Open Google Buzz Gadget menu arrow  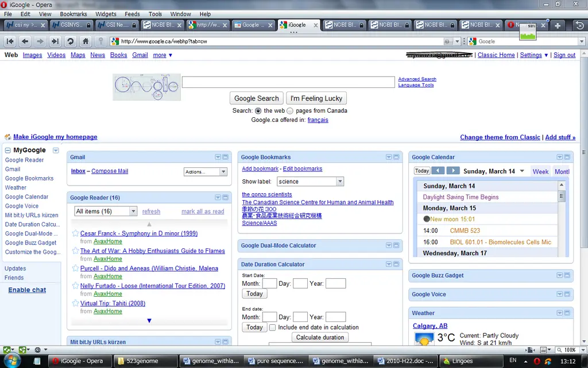click(559, 275)
